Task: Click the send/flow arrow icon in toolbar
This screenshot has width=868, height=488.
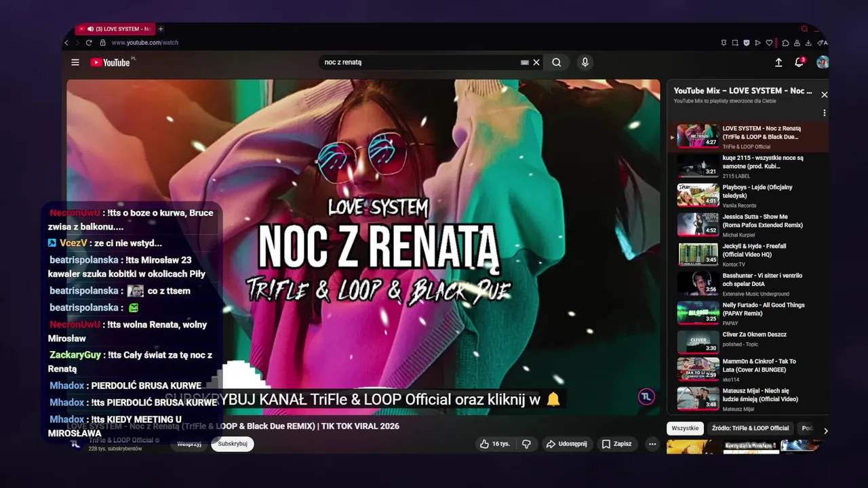Action: (758, 43)
